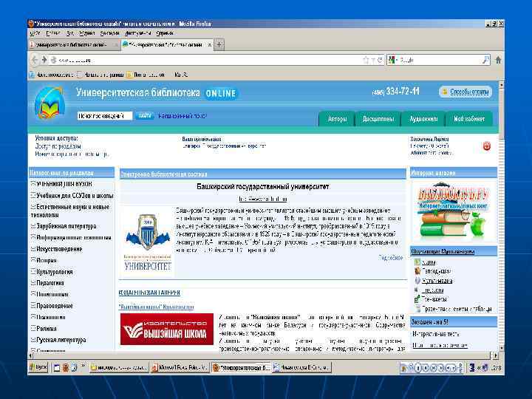The image size is (532, 399).
Task: Open the Журнал menu
Action: (87, 33)
